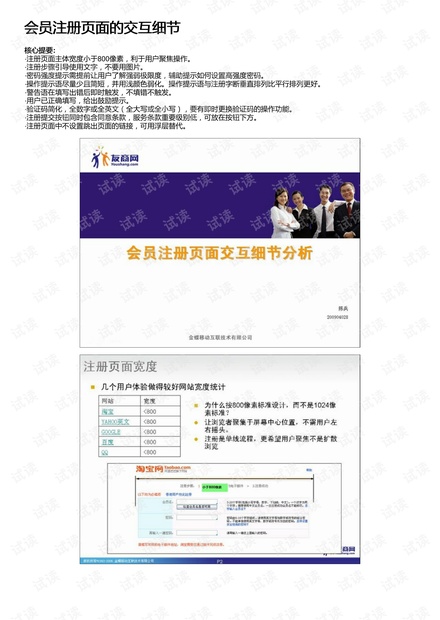440x620 pixels.
Task: Open the YAHOO英文 link in the table
Action: (x=115, y=422)
